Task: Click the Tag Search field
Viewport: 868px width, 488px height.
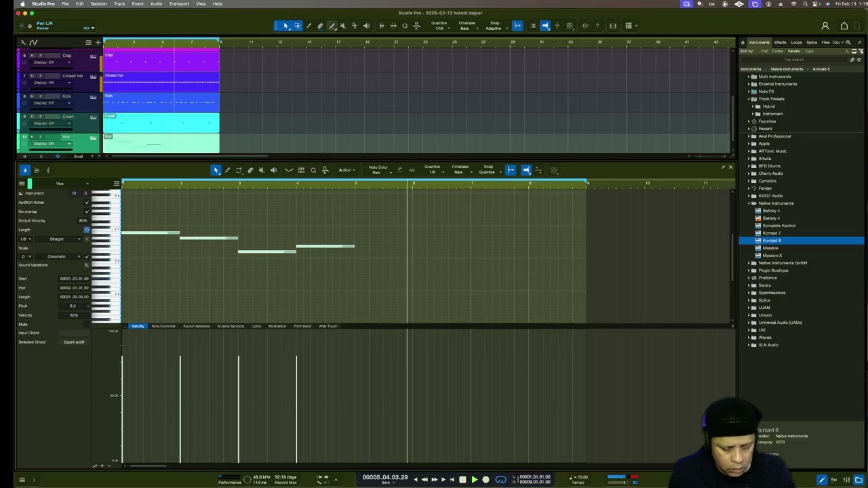Action: [x=793, y=60]
